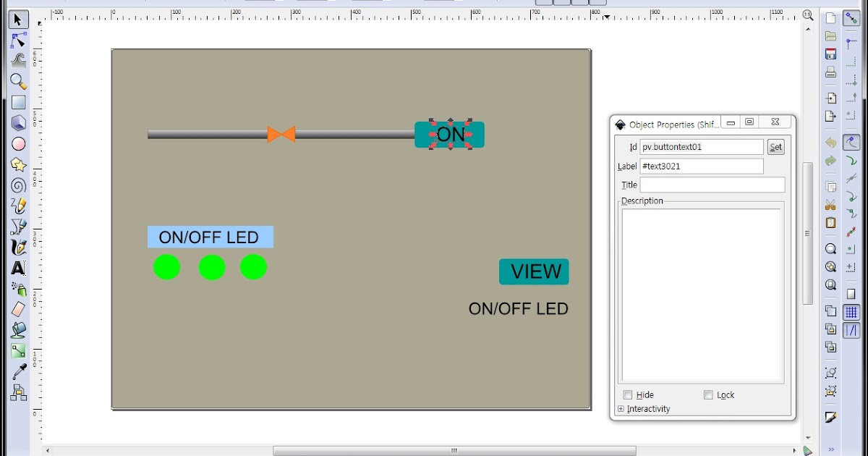This screenshot has height=456, width=868.
Task: Expand the Interactivity section
Action: (621, 408)
